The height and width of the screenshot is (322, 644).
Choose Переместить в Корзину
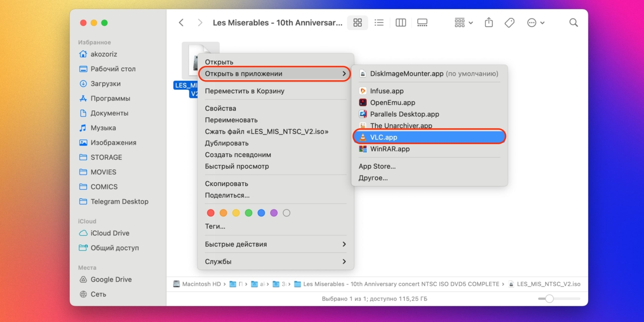pyautogui.click(x=244, y=91)
